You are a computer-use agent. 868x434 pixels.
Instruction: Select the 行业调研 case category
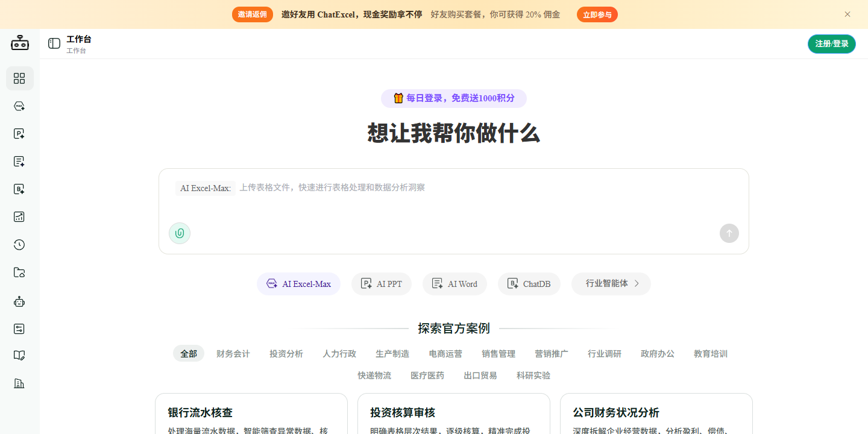[x=605, y=354]
